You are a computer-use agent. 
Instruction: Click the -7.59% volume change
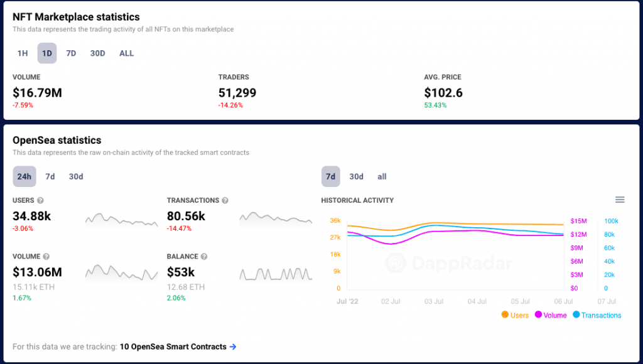point(23,105)
